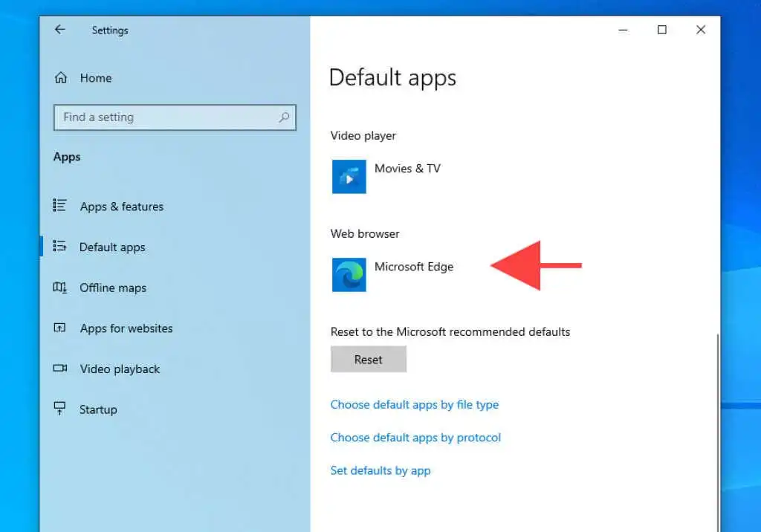Image resolution: width=761 pixels, height=532 pixels.
Task: Open Offline maps settings
Action: [x=113, y=288]
